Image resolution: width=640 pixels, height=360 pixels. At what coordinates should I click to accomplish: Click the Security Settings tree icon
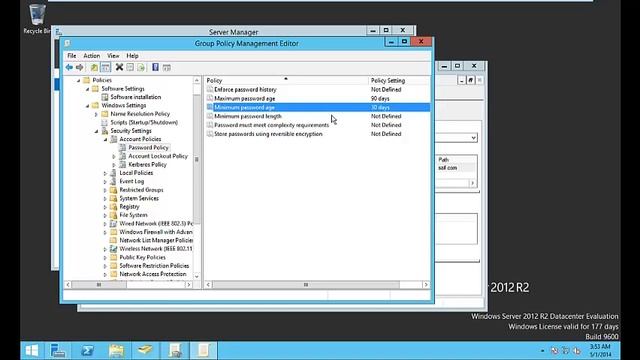click(x=105, y=131)
